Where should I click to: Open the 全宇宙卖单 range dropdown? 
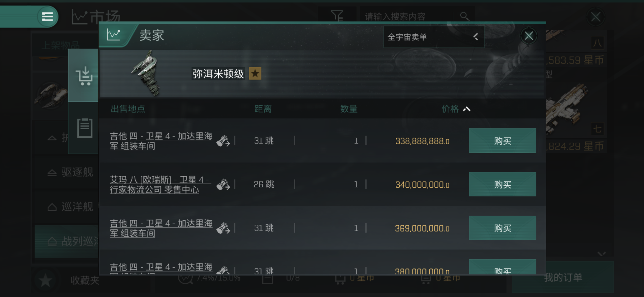[x=434, y=37]
